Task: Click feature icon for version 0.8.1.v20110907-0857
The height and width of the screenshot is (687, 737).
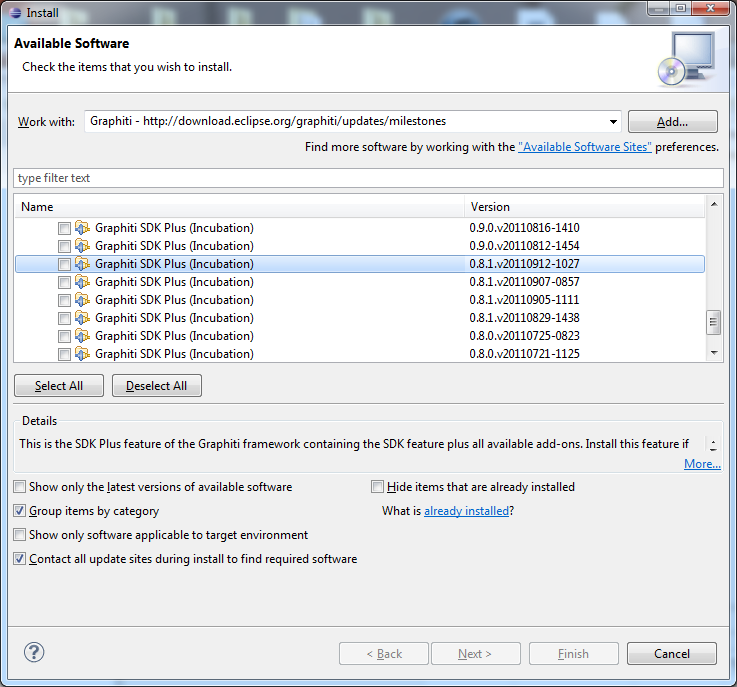Action: click(x=82, y=282)
